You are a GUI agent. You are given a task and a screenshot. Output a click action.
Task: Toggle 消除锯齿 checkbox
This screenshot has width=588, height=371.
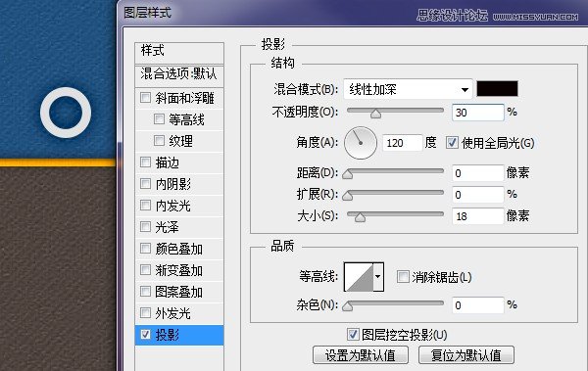[x=403, y=277]
